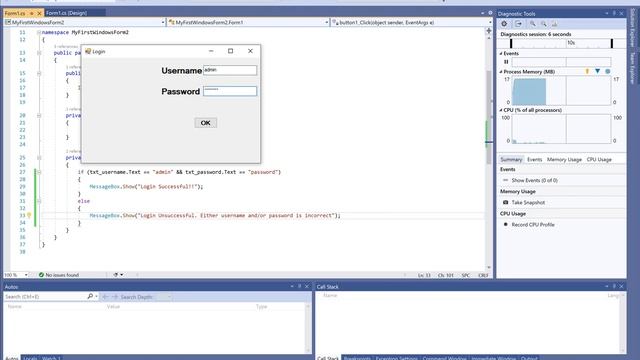The height and width of the screenshot is (360, 640).
Task: Collapse the else block at line 31
Action: click(39, 201)
